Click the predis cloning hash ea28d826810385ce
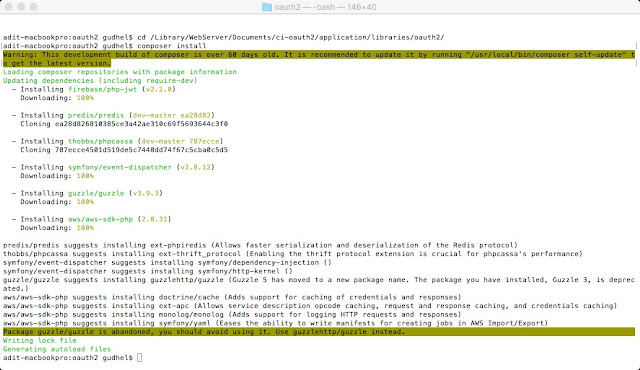The height and width of the screenshot is (370, 640). click(141, 124)
